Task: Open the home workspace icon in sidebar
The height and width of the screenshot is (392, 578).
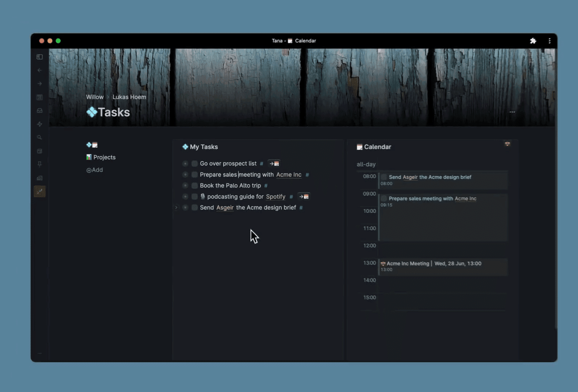Action: pyautogui.click(x=40, y=178)
